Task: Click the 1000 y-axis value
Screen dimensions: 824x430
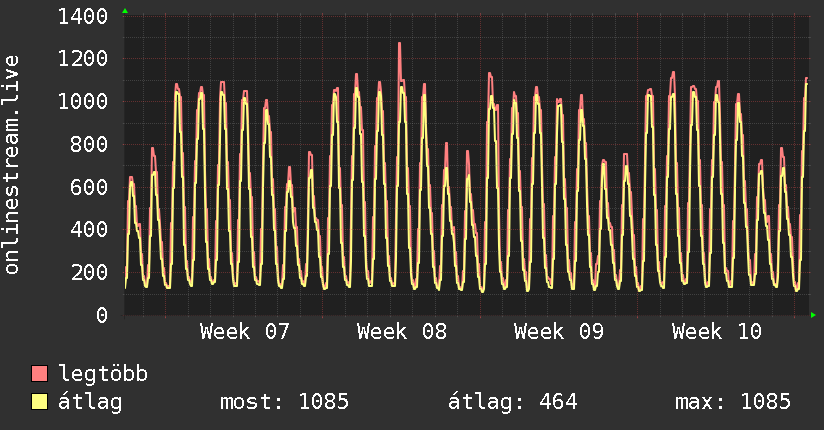Action: [x=83, y=101]
